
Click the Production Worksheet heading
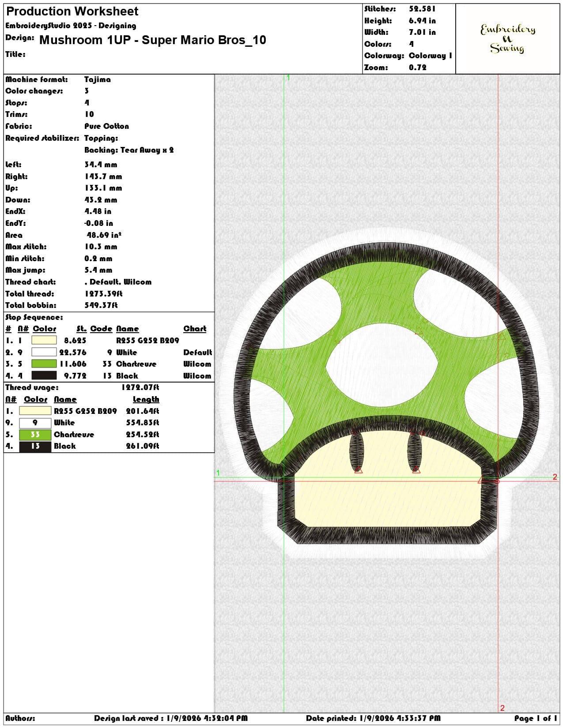click(x=72, y=11)
